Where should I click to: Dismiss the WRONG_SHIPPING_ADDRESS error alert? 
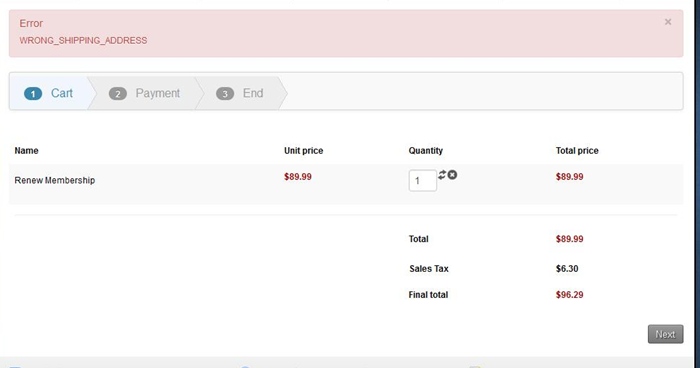(x=668, y=22)
